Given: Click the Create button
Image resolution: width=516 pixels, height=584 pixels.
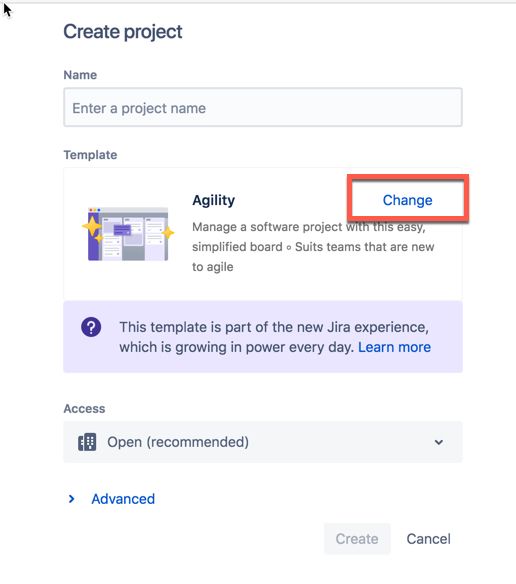Looking at the screenshot, I should point(357,539).
